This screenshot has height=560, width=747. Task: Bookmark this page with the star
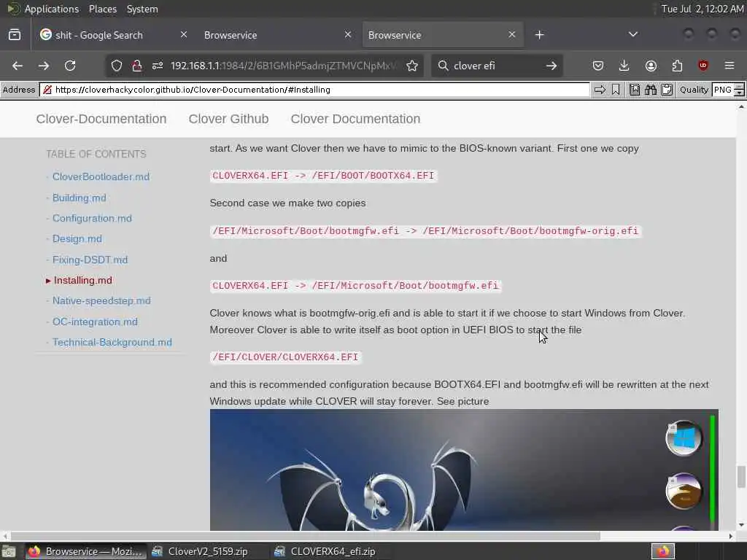click(413, 66)
